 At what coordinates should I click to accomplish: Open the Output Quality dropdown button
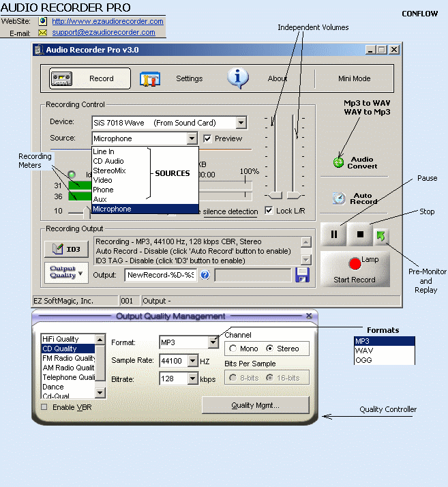click(66, 272)
